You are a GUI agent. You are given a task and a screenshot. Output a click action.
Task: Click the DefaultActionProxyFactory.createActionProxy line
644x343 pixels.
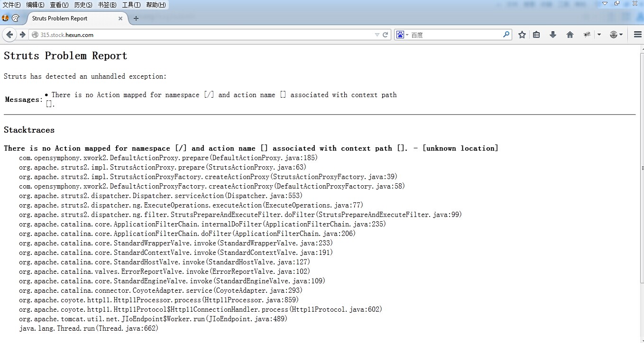212,186
